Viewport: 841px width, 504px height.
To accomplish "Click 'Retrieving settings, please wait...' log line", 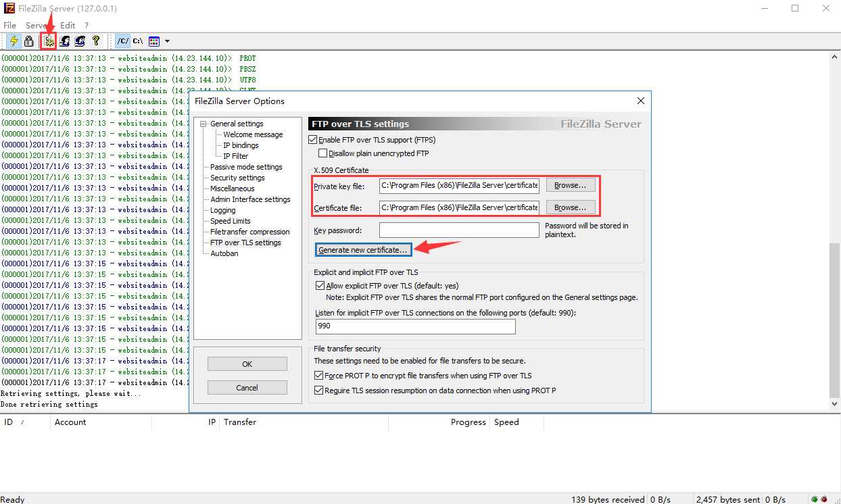I will click(x=70, y=393).
